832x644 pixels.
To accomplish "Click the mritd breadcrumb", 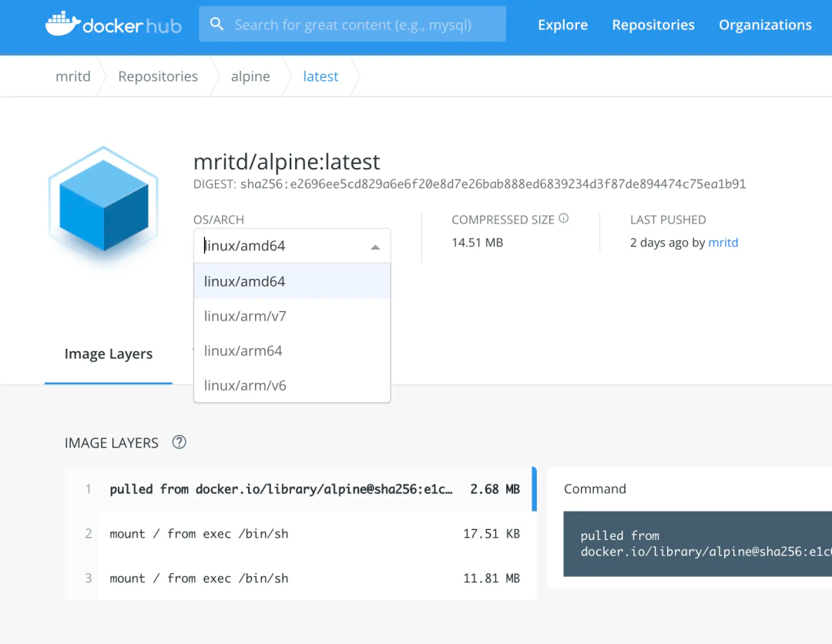I will tap(73, 76).
